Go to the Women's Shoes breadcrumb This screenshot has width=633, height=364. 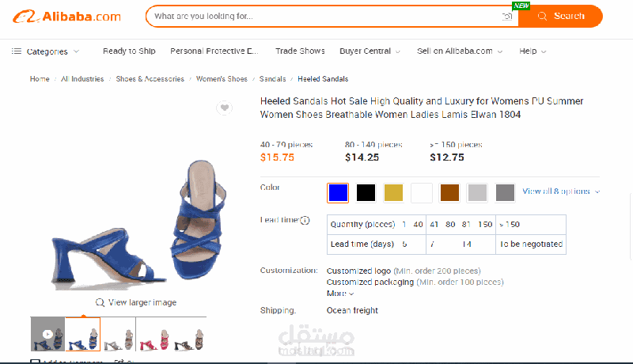point(222,79)
